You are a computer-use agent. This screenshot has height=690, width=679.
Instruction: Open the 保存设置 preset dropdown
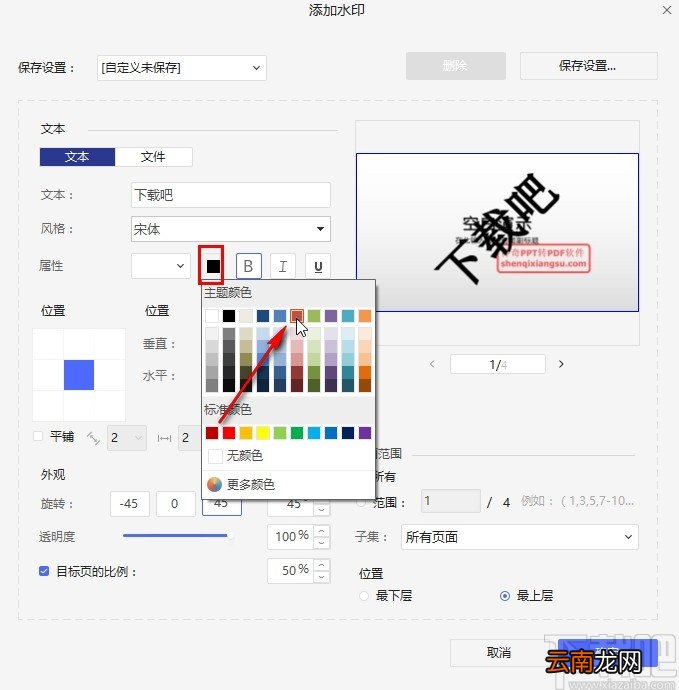[x=182, y=68]
